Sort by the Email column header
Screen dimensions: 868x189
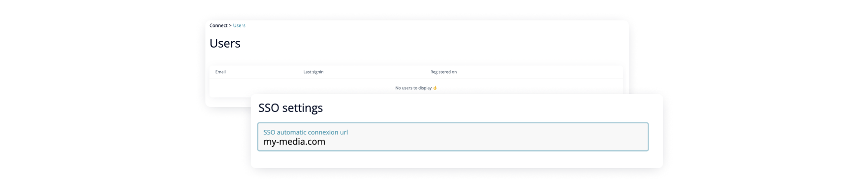pos(220,72)
